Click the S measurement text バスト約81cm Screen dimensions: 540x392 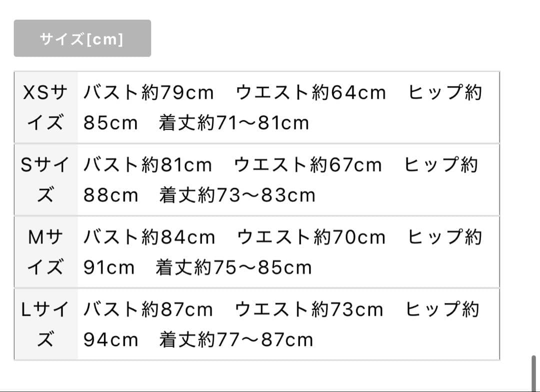tap(147, 164)
